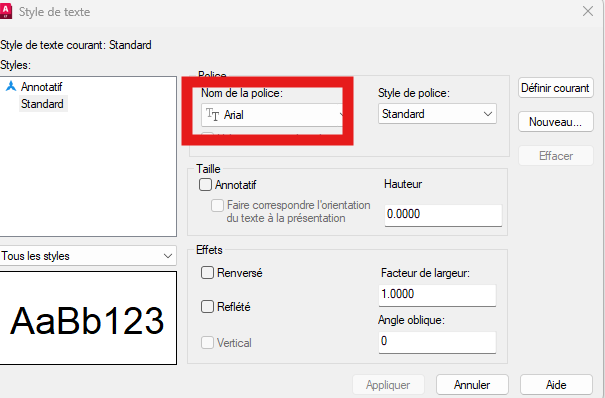The image size is (605, 398).
Task: Close the Style de texte dialog
Action: pos(588,12)
